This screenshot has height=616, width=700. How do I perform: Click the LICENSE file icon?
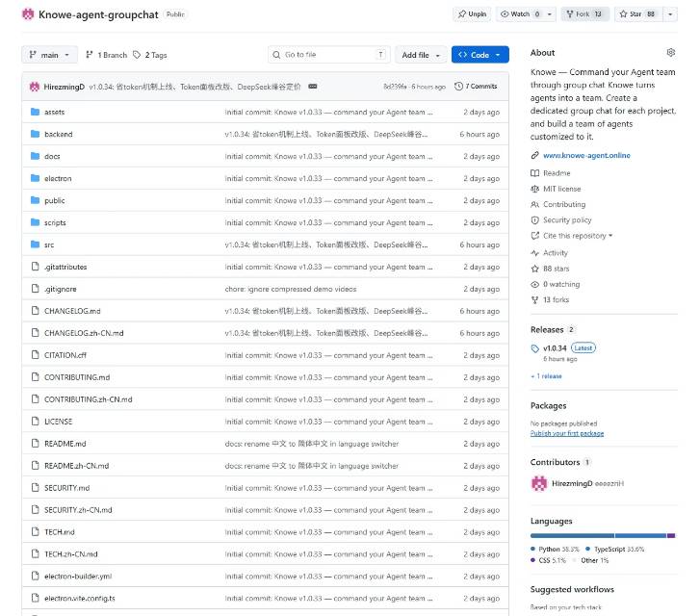click(36, 421)
